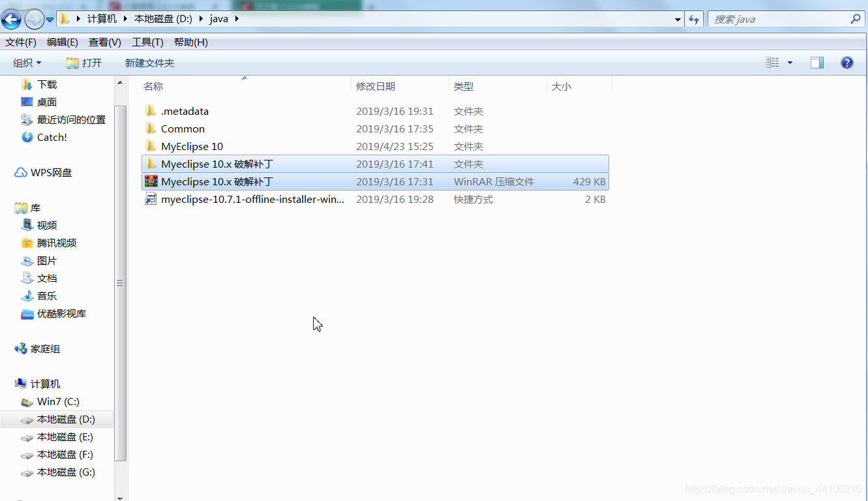Image resolution: width=868 pixels, height=501 pixels.
Task: Click the magnifier search icon
Action: point(856,19)
